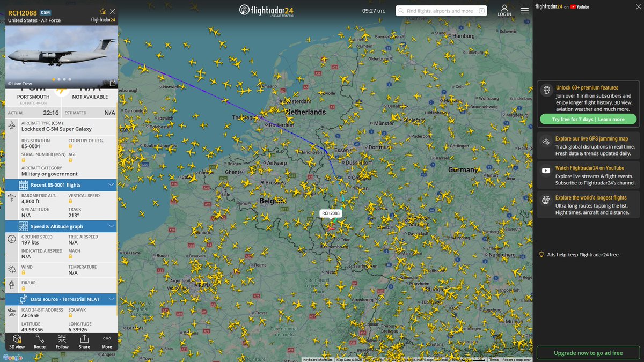Add RCH2088 to favorites star icon
Viewport: 644px width, 362px height.
[103, 11]
